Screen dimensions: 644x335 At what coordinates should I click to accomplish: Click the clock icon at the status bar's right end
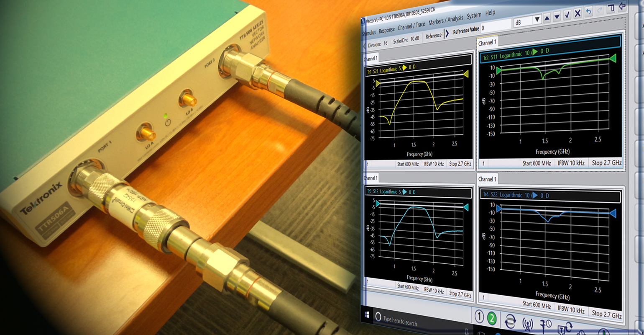click(x=580, y=333)
